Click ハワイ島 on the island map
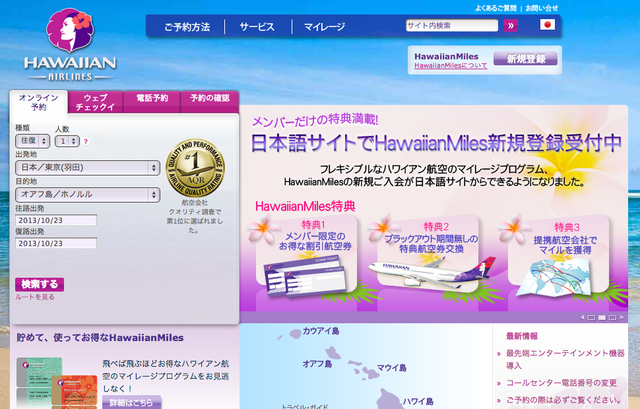The image size is (640, 409). tap(418, 401)
